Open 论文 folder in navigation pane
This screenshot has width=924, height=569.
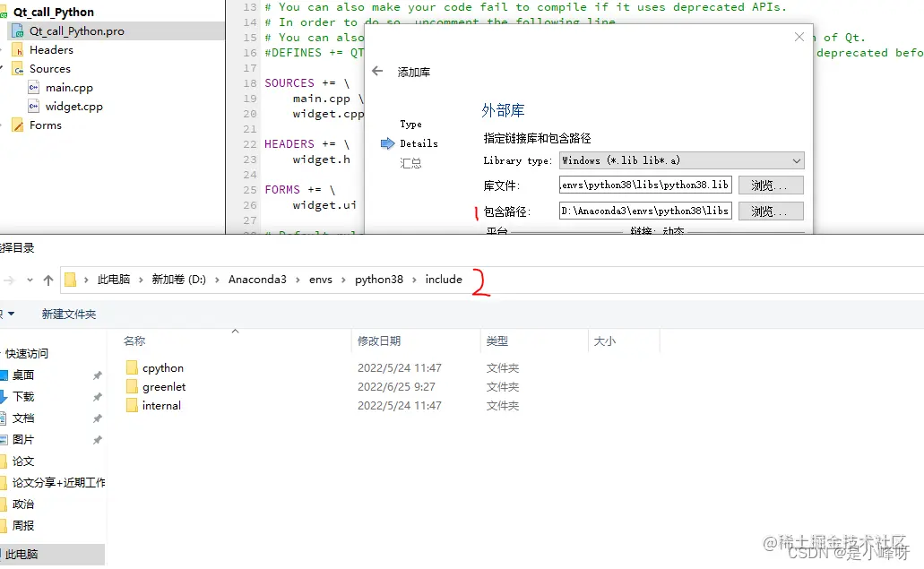[23, 461]
